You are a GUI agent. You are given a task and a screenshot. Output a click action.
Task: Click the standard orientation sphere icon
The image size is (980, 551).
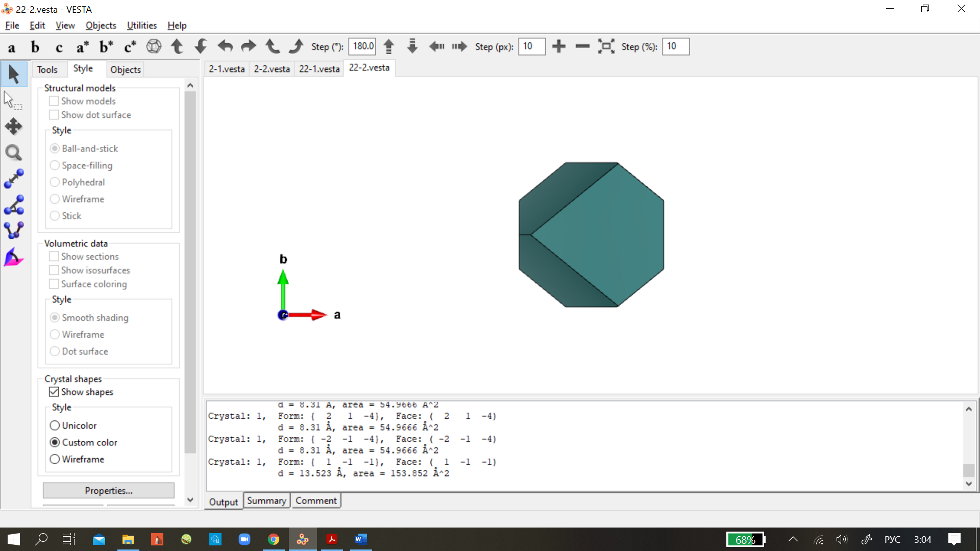coord(154,46)
